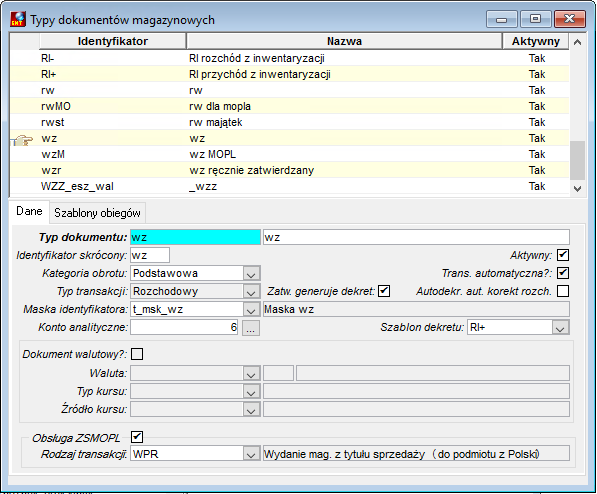This screenshot has width=597, height=494.
Task: Toggle Zatw. generuje dekret checkbox
Action: [384, 291]
